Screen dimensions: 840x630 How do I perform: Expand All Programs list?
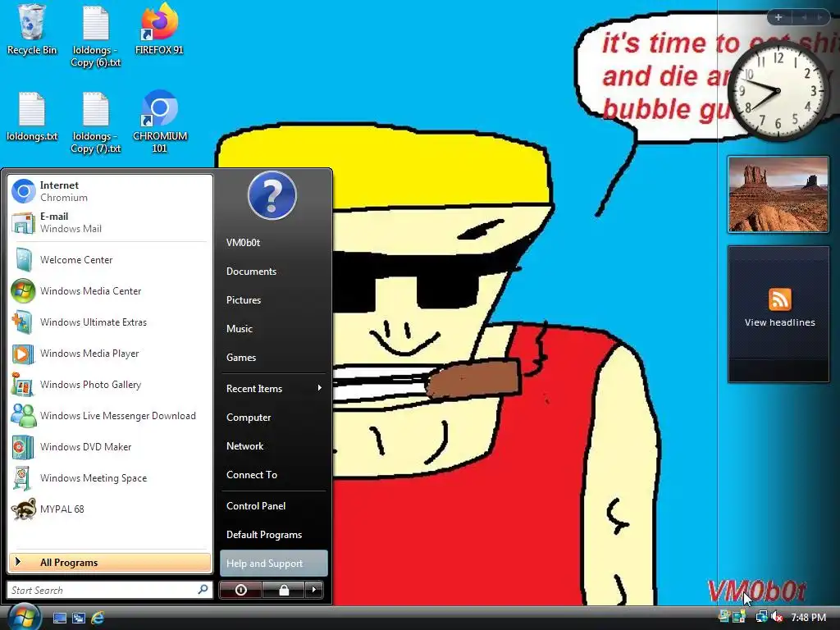coord(110,563)
